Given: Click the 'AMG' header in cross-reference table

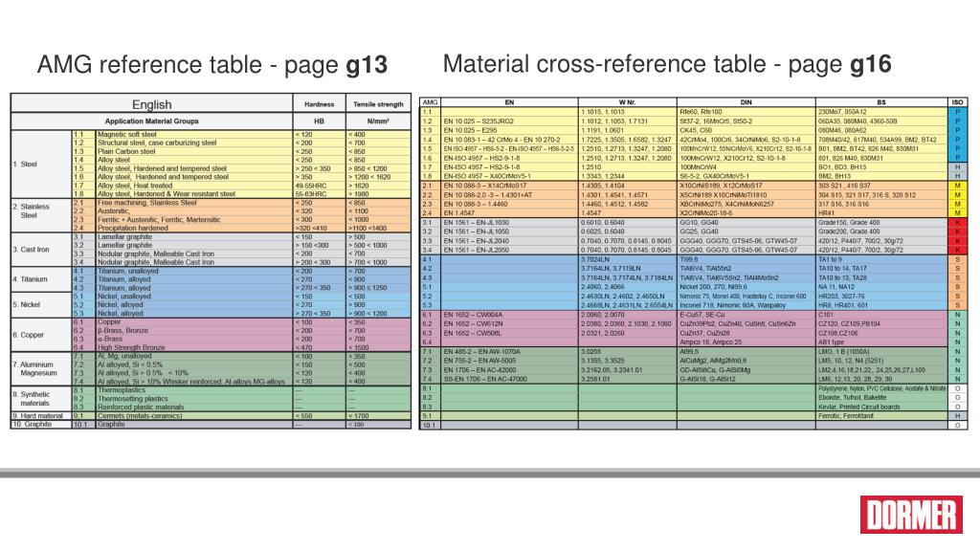Looking at the screenshot, I should pyautogui.click(x=430, y=101).
